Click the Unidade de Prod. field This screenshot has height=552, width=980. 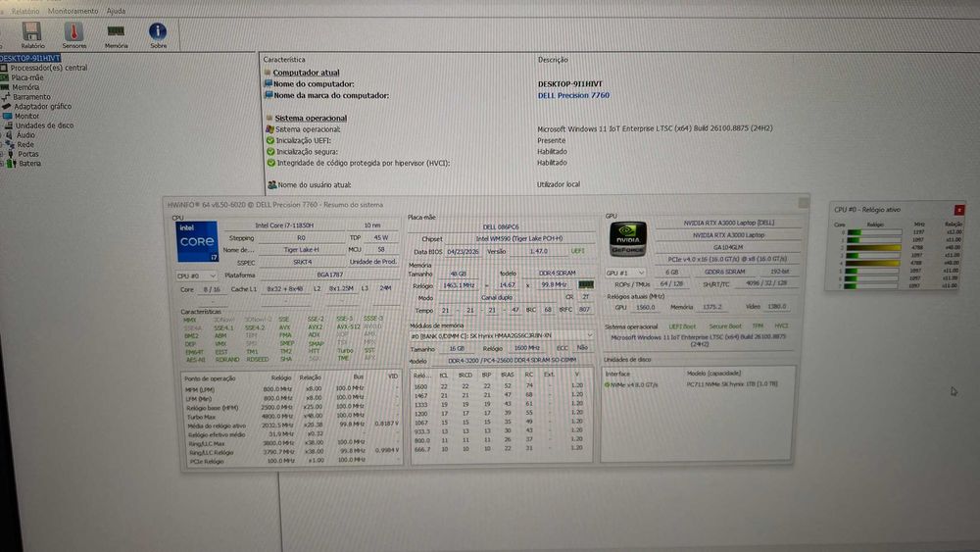click(x=373, y=262)
